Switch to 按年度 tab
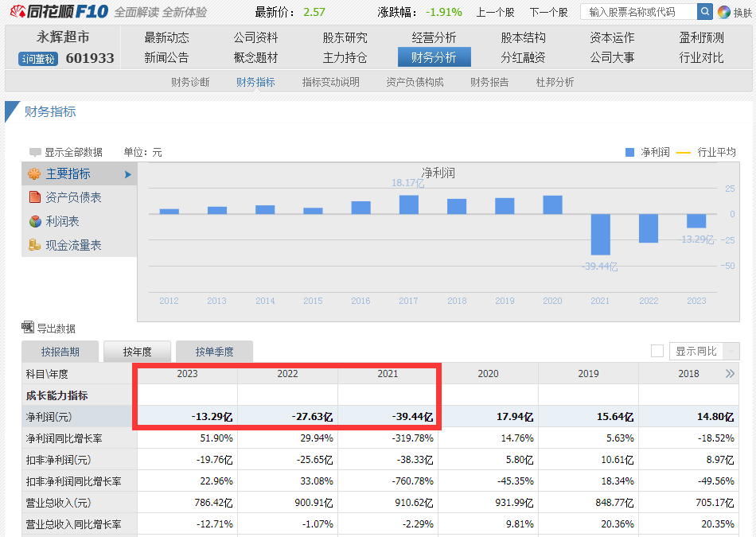 (138, 352)
